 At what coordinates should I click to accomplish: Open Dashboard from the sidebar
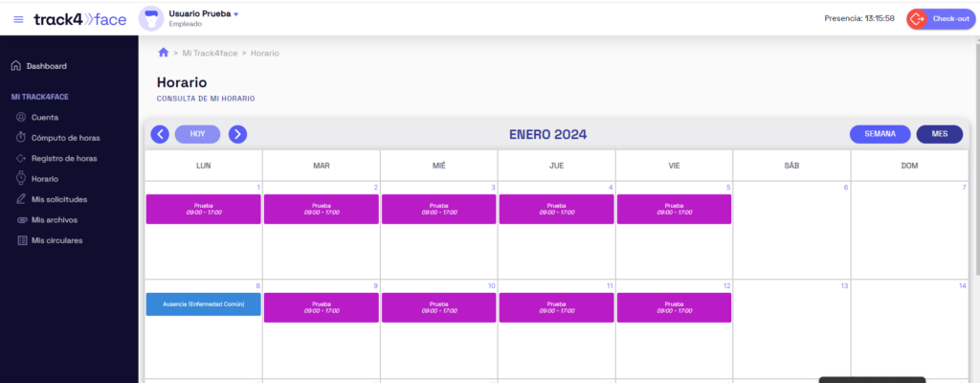(46, 66)
